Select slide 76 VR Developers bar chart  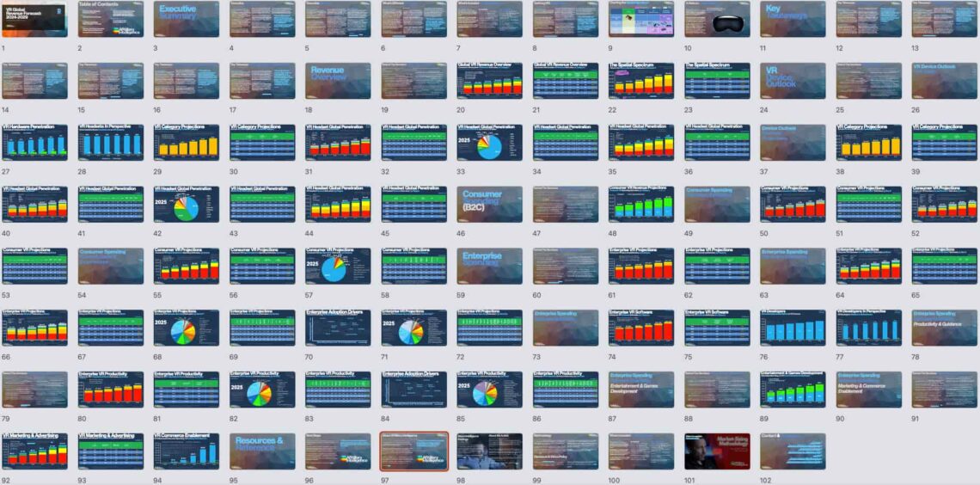pyautogui.click(x=793, y=328)
